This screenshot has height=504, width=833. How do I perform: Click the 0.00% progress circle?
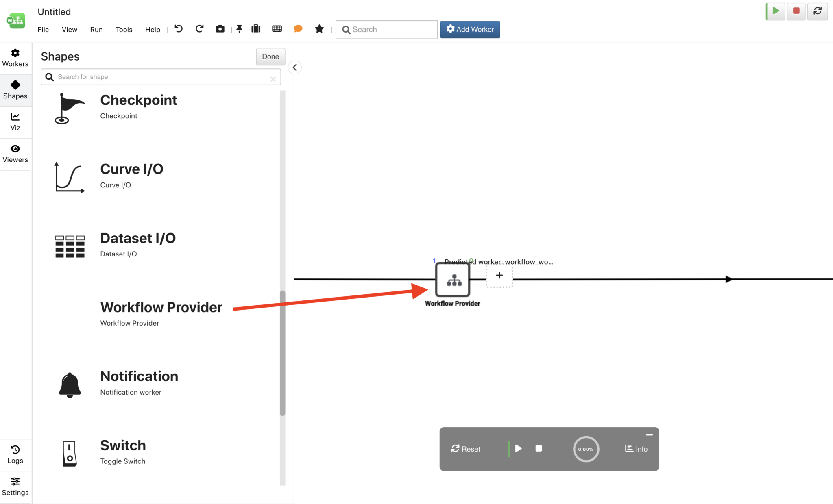[586, 449]
